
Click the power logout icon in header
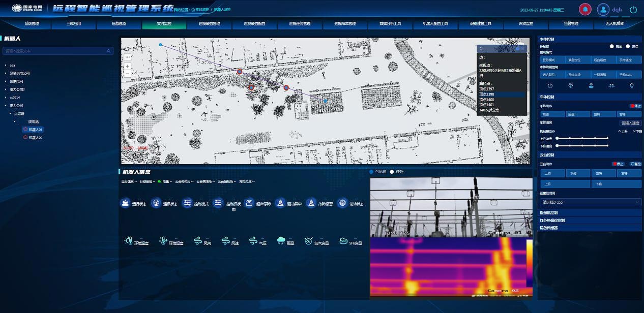[633, 9]
